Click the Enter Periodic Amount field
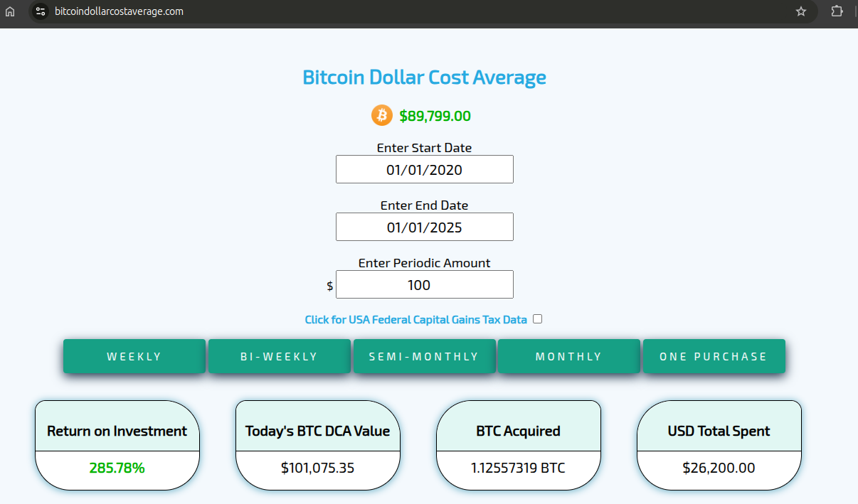 (x=424, y=284)
